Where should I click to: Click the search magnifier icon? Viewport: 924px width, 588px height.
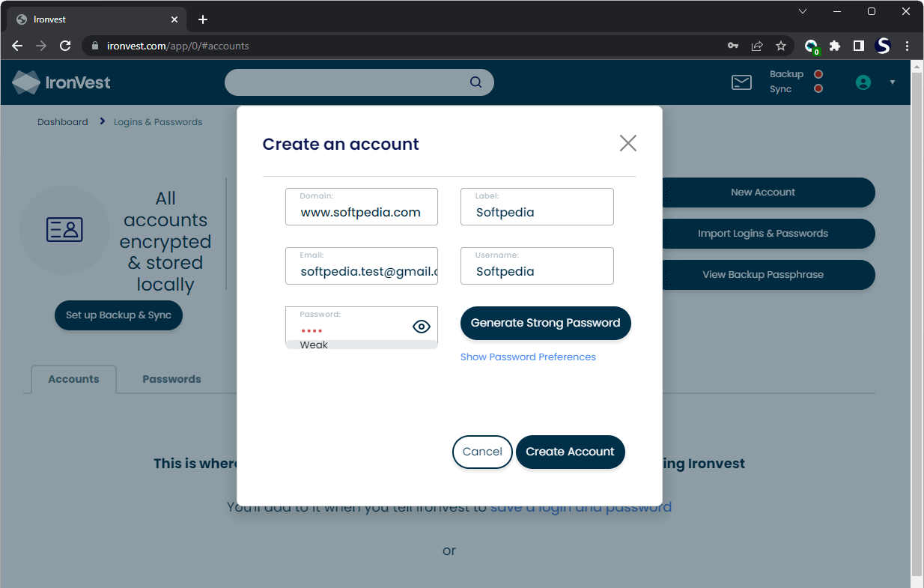pos(476,82)
